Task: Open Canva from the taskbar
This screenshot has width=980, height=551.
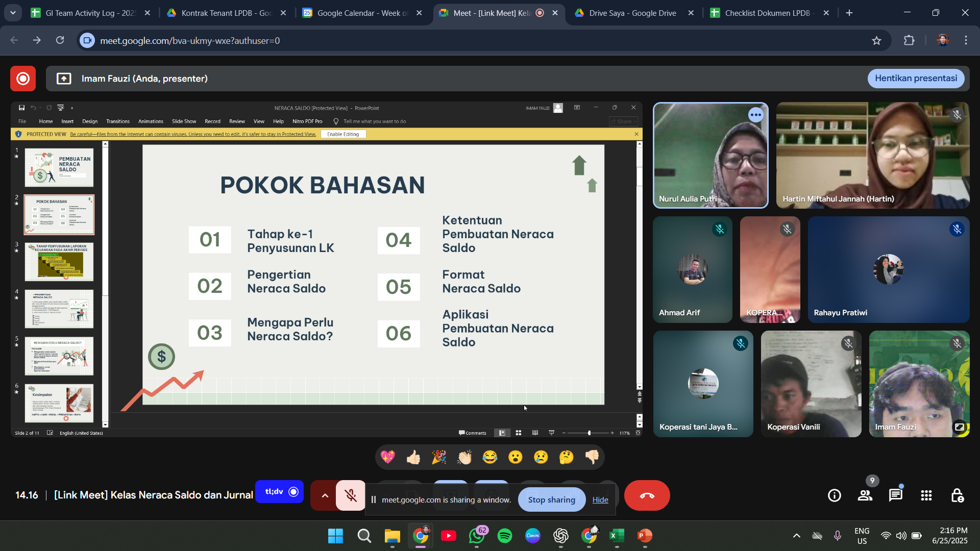Action: click(x=533, y=536)
